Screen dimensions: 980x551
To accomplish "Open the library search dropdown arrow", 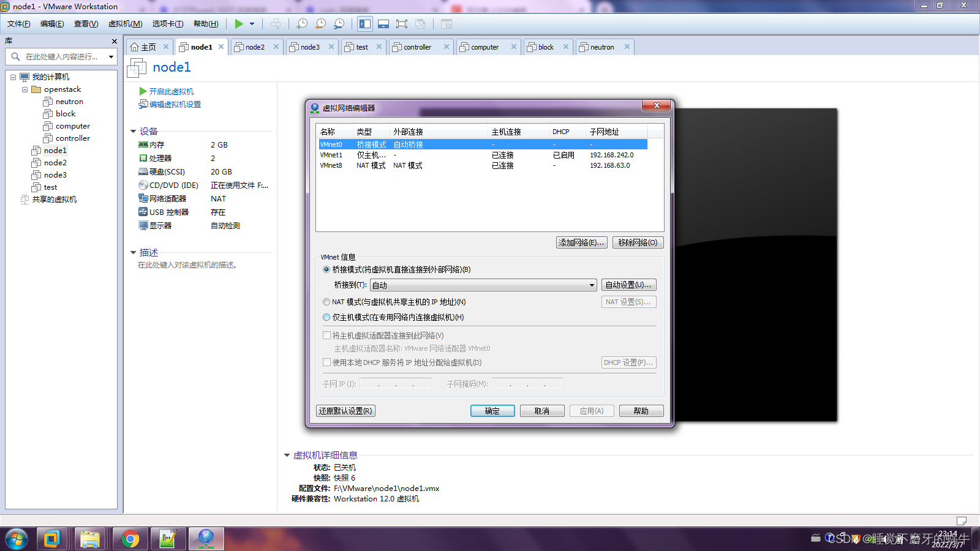I will point(111,56).
